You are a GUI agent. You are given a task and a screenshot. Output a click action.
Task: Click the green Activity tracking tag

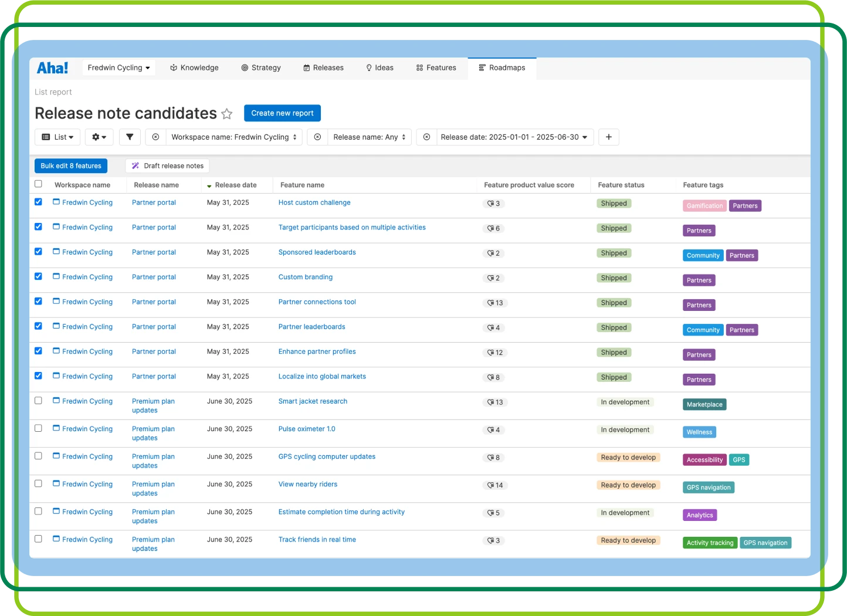tap(710, 543)
